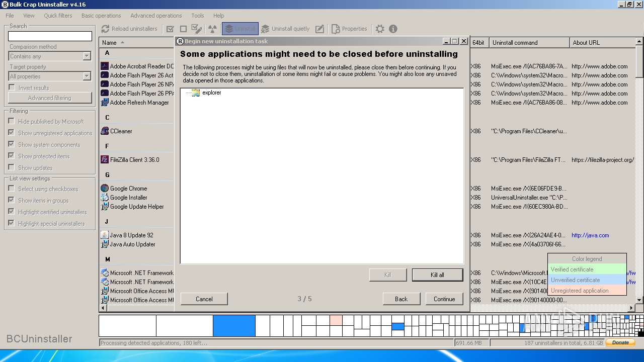Click Verified certificate green legend swatch
Image resolution: width=644 pixels, height=362 pixels.
coord(587,269)
